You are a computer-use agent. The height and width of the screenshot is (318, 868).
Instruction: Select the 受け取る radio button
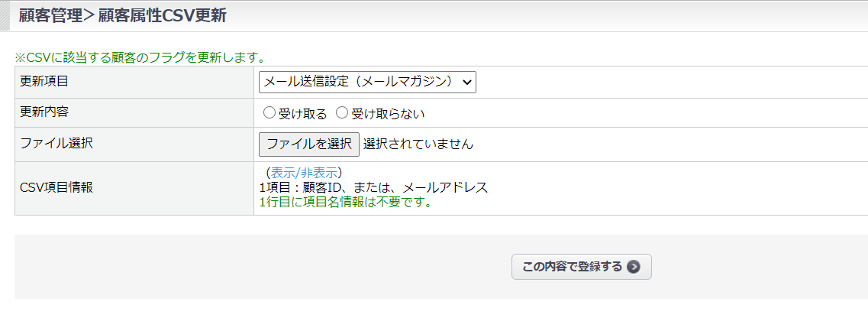pos(269,113)
